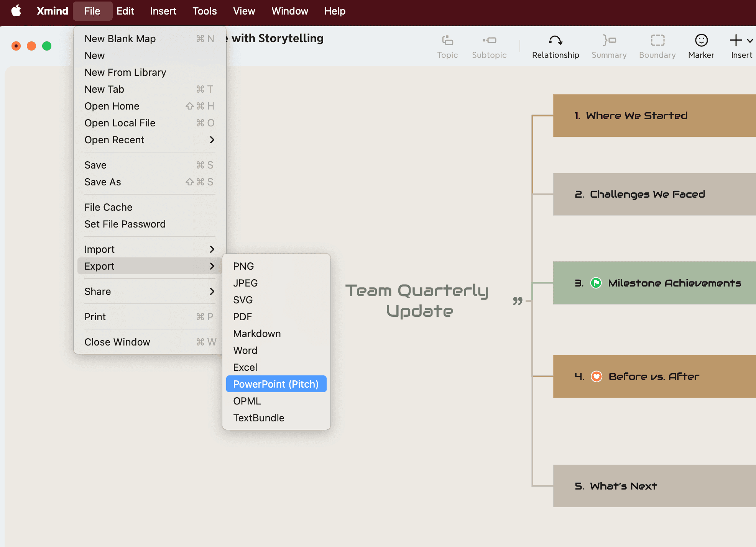Viewport: 756px width, 547px height.
Task: Choose Set File Password
Action: pyautogui.click(x=150, y=224)
